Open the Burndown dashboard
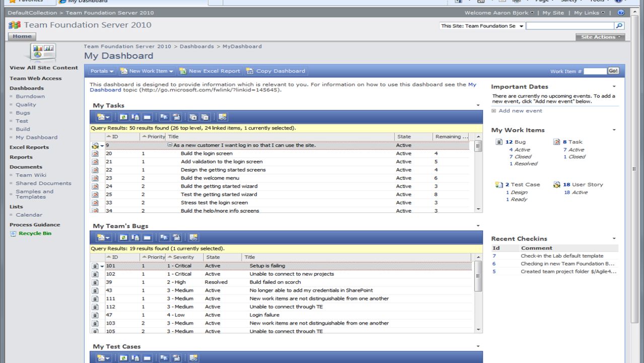The width and height of the screenshot is (644, 363). [30, 96]
